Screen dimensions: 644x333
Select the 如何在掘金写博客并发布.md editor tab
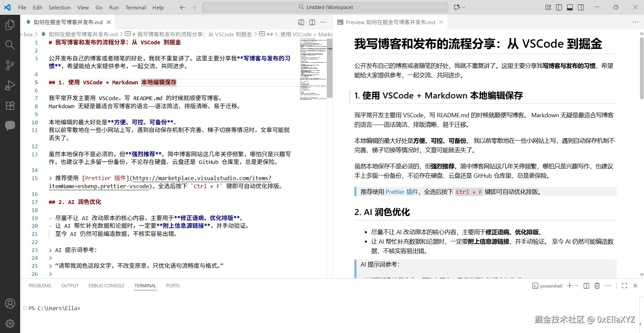pos(68,22)
